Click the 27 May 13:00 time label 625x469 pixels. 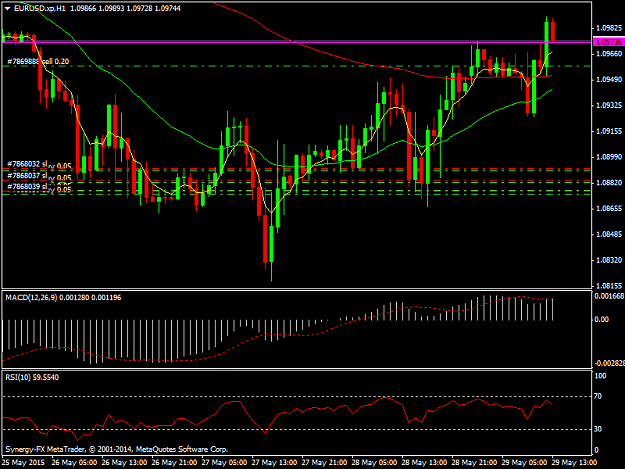click(x=274, y=463)
